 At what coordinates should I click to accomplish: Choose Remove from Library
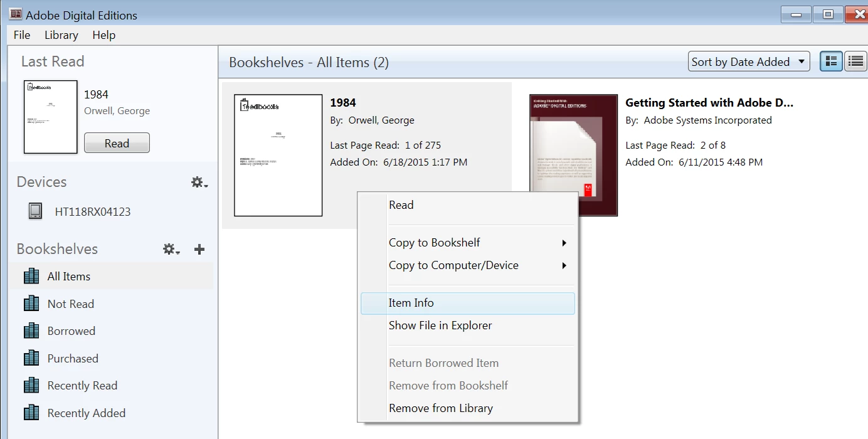tap(468, 408)
